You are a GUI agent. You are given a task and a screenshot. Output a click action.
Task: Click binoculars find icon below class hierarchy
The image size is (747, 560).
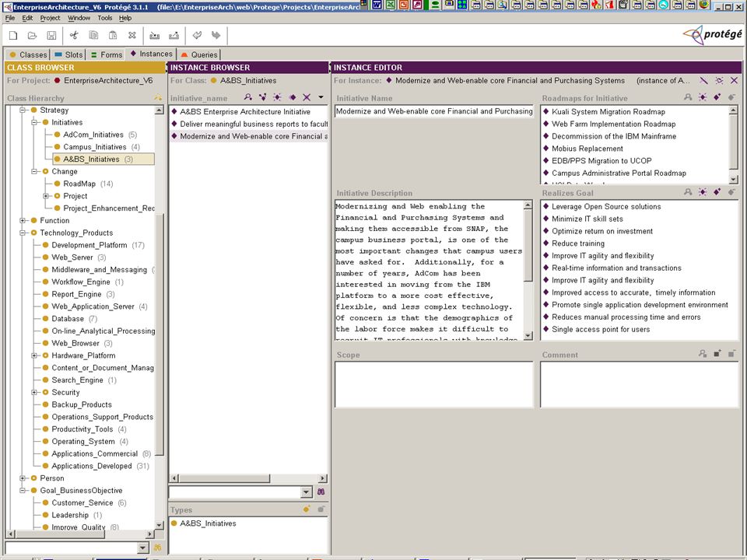[158, 548]
